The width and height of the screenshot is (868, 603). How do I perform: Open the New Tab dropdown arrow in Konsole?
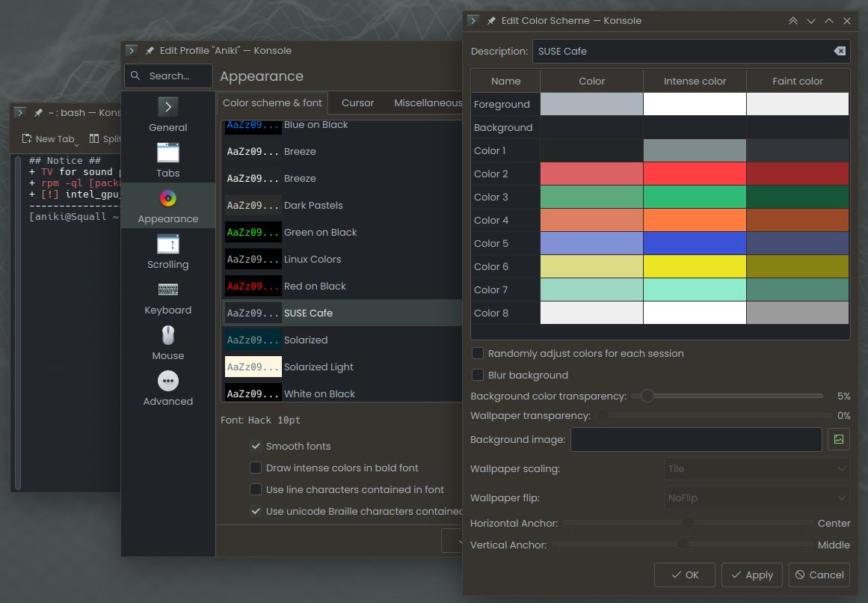pyautogui.click(x=76, y=145)
